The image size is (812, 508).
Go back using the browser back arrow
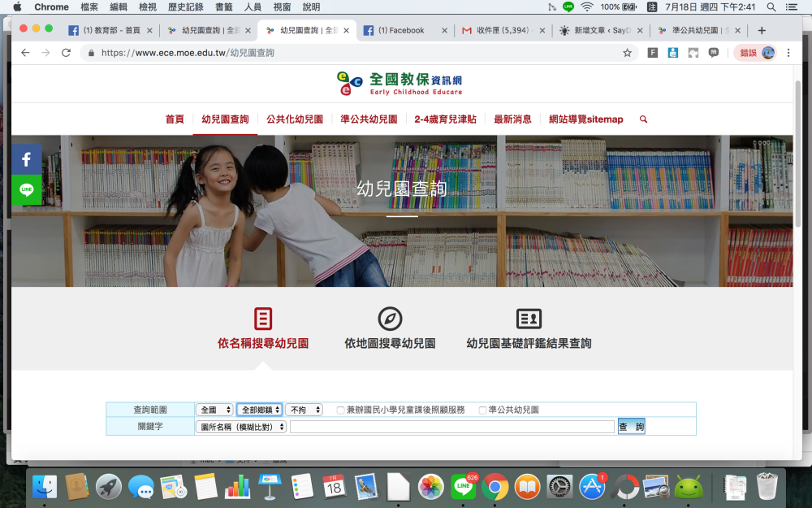pyautogui.click(x=25, y=52)
